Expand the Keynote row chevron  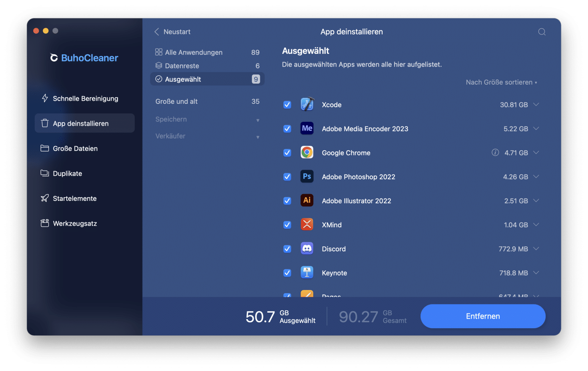(x=536, y=272)
